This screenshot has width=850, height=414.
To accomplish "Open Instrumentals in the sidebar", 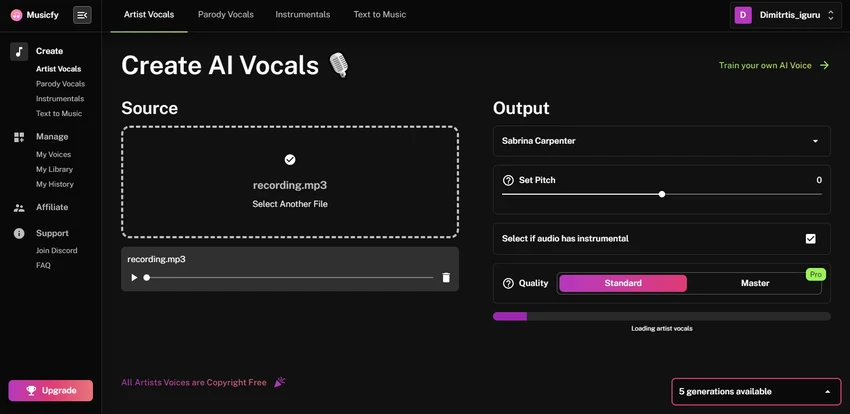I will click(60, 99).
